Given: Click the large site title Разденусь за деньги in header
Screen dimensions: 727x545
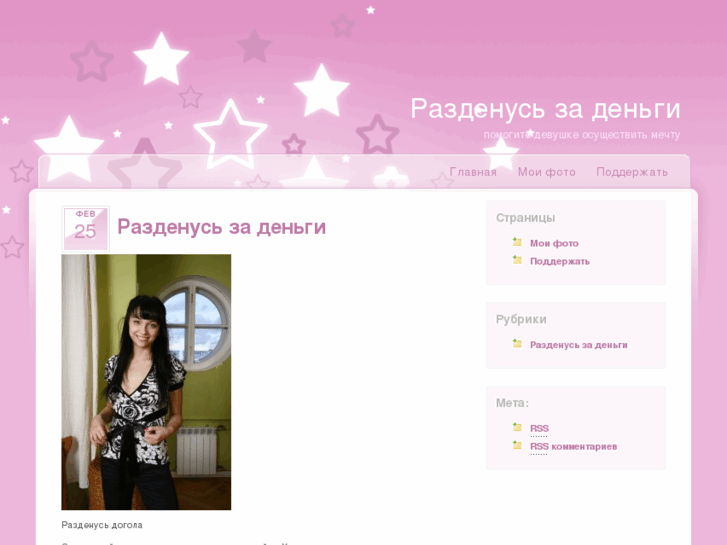Looking at the screenshot, I should pos(545,109).
